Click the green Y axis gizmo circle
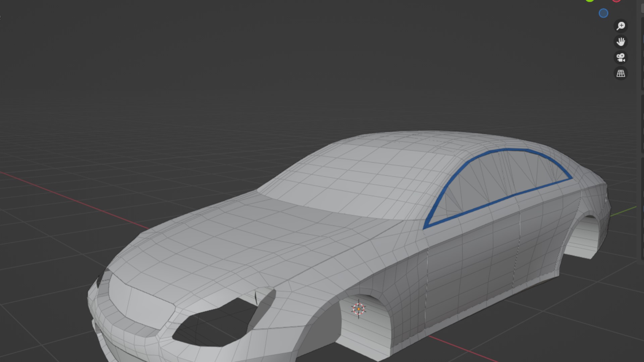The width and height of the screenshot is (644, 362). coord(590,1)
